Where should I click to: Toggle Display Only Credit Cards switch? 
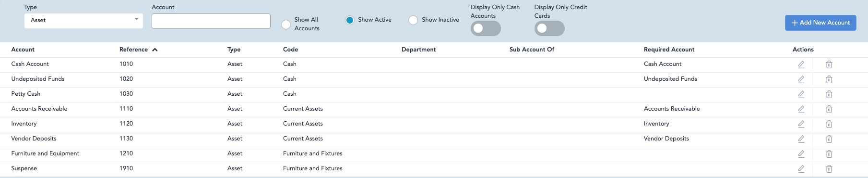pyautogui.click(x=549, y=28)
